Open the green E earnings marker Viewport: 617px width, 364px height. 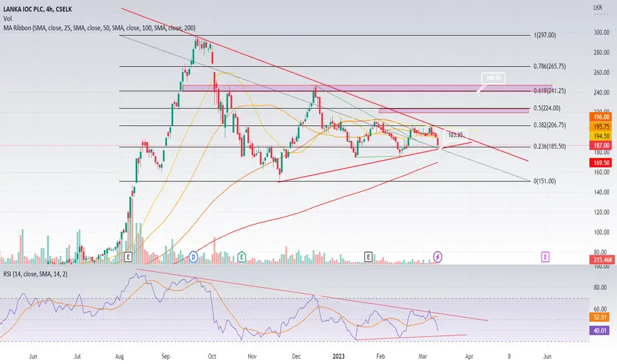[242, 257]
